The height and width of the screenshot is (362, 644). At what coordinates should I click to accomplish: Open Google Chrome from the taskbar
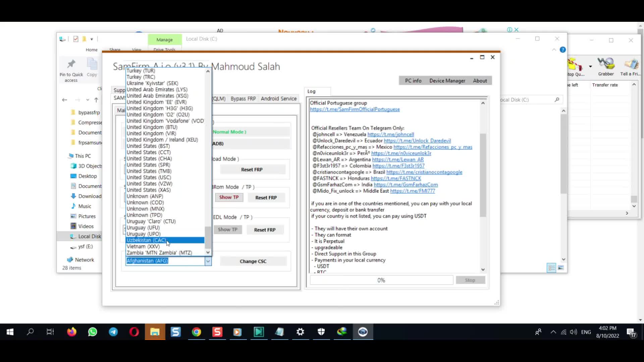[x=197, y=332]
